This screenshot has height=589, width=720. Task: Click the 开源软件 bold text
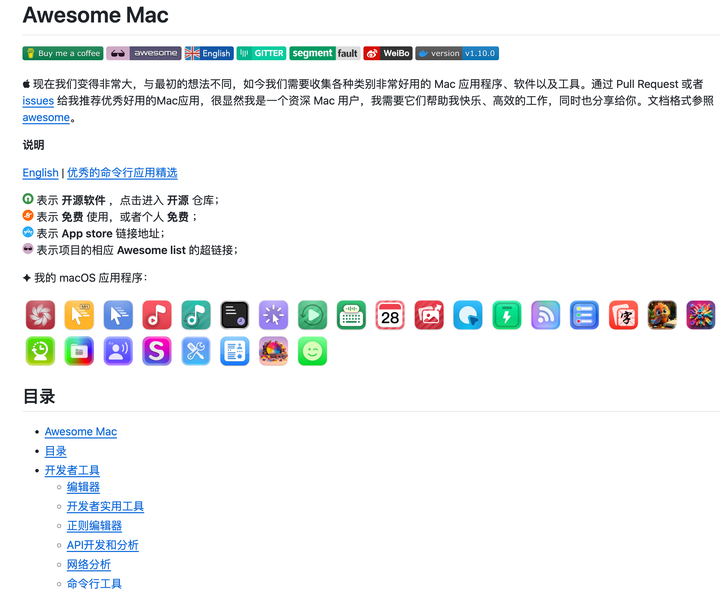(x=84, y=200)
